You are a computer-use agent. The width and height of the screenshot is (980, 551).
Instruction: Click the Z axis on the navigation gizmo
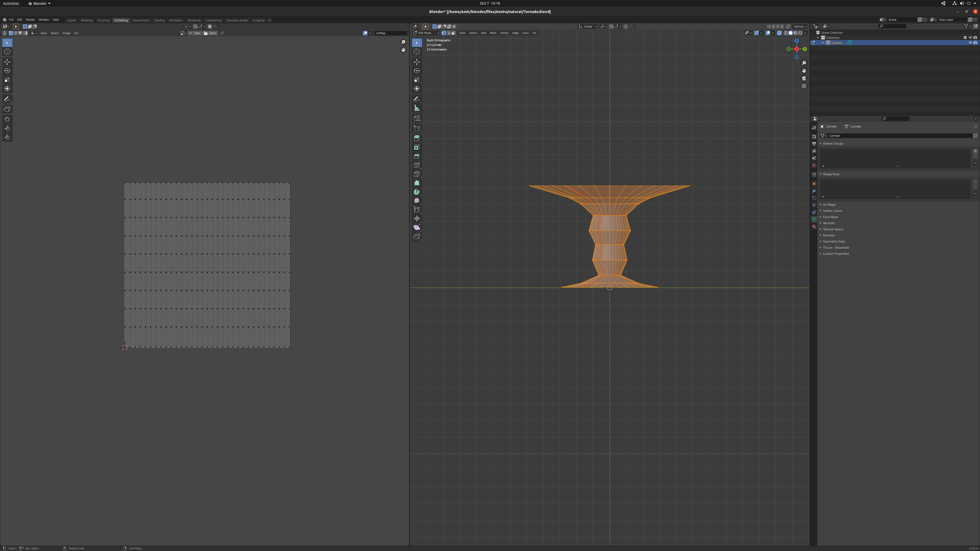click(797, 41)
